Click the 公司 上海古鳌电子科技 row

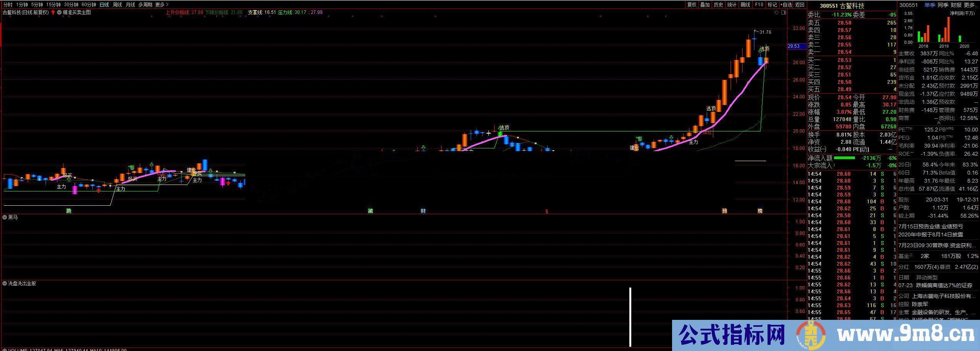pyautogui.click(x=938, y=296)
